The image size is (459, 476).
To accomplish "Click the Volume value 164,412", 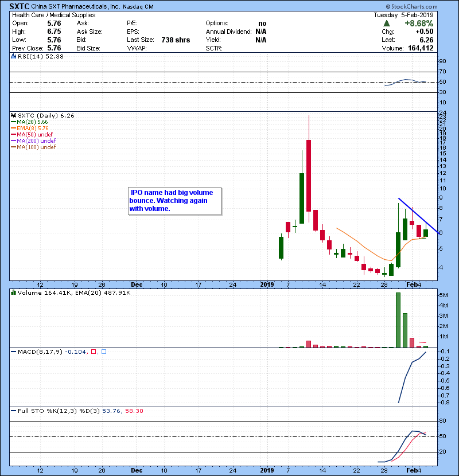I will tap(421, 48).
